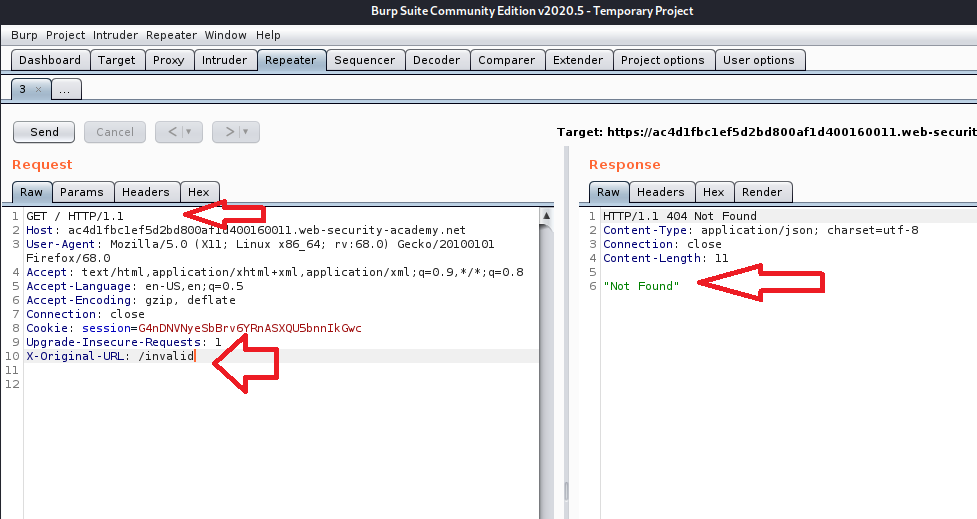Click the response Connection: close line
Viewport: 977px width, 519px height.
tap(662, 244)
